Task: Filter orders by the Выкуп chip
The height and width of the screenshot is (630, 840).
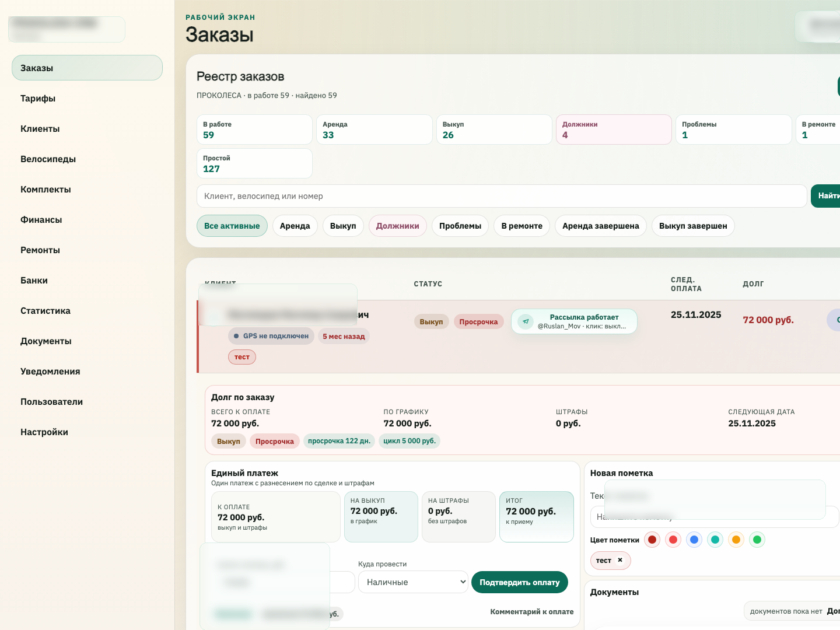Action: click(343, 226)
